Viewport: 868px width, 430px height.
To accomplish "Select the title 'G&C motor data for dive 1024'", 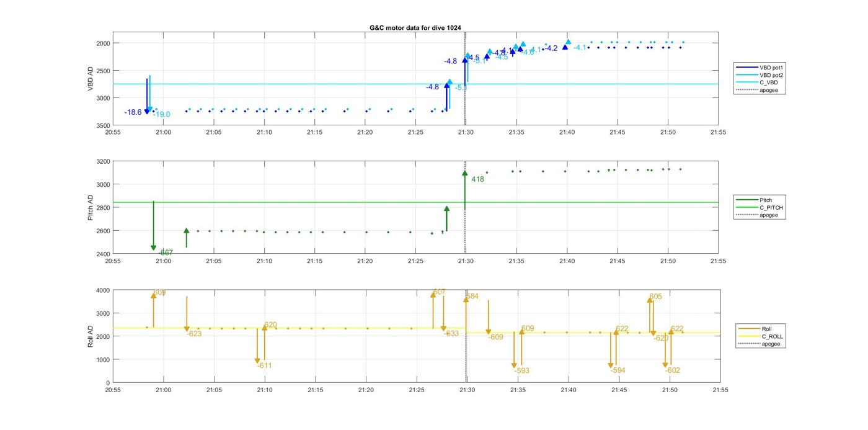I will (415, 28).
